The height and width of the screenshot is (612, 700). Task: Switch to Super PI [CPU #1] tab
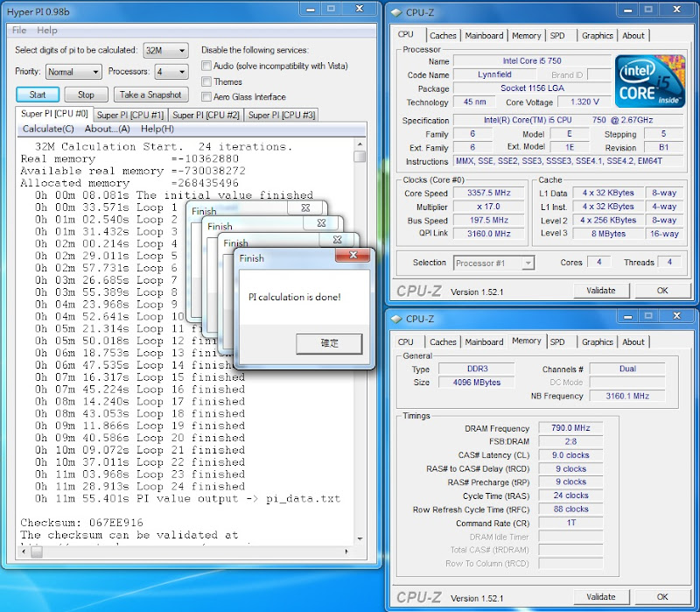pyautogui.click(x=130, y=116)
